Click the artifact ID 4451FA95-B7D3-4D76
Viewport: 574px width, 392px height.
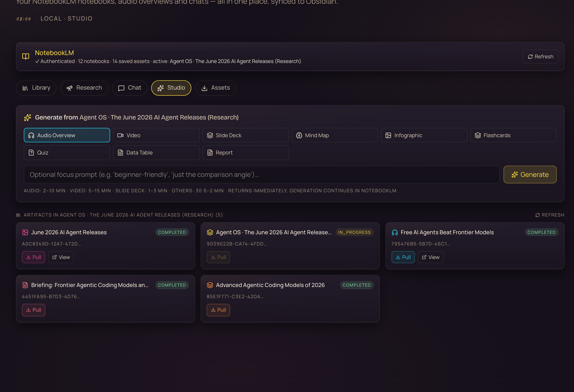51,296
